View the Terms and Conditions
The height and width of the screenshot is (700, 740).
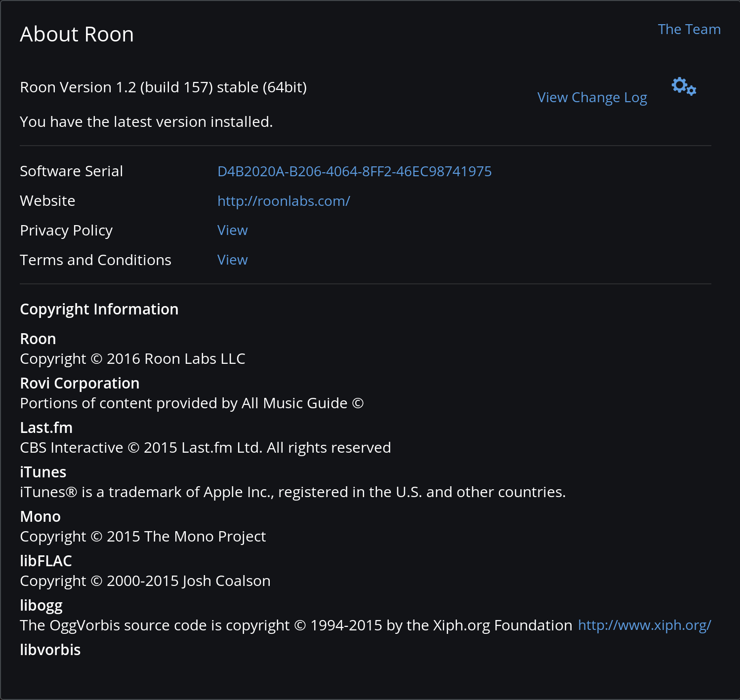[232, 260]
